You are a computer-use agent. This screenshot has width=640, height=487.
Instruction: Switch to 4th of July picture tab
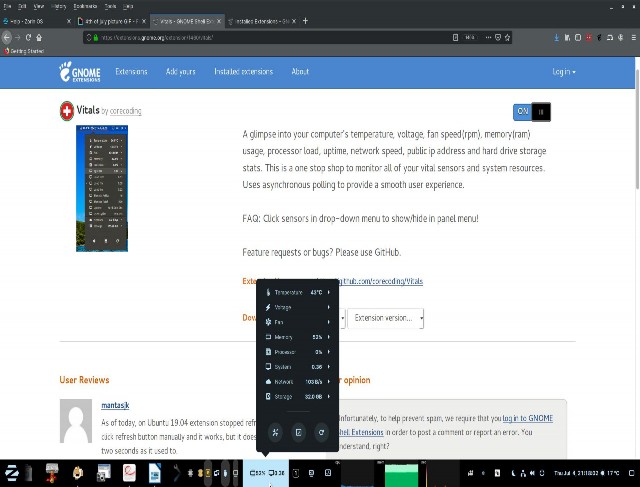tap(112, 21)
